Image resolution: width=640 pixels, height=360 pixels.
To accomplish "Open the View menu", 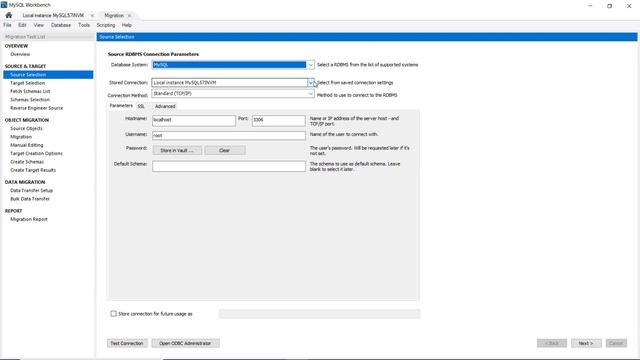I will (x=38, y=25).
